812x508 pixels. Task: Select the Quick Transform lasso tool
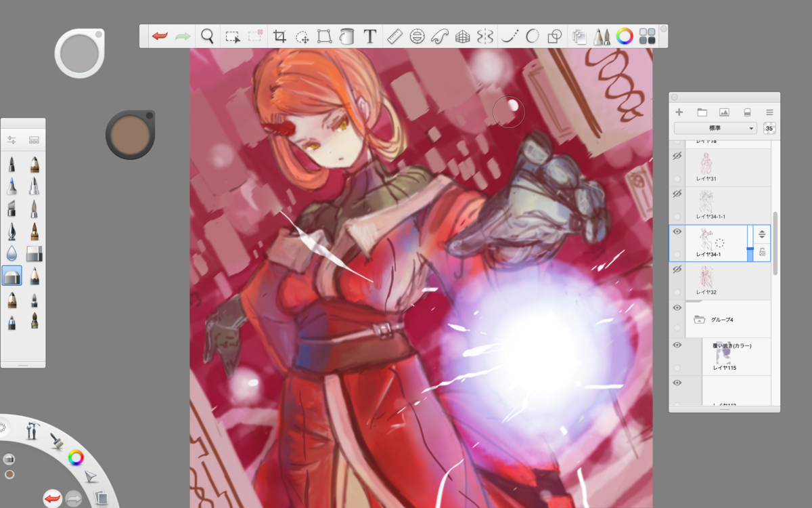pos(302,37)
